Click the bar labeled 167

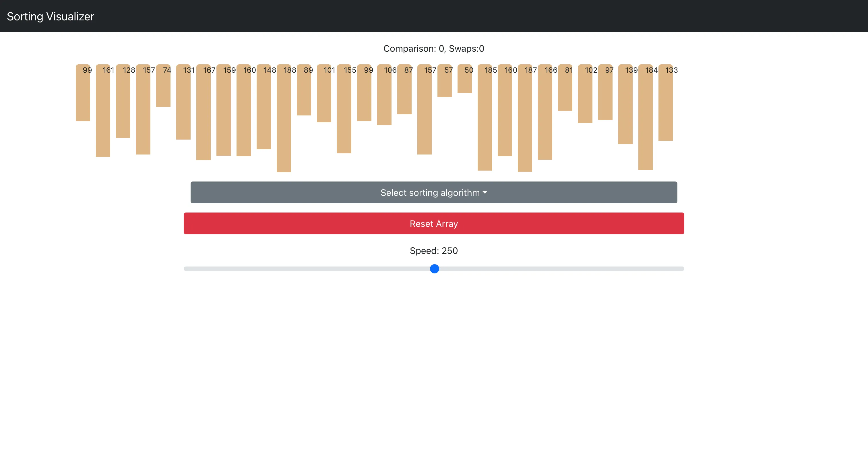(x=204, y=112)
